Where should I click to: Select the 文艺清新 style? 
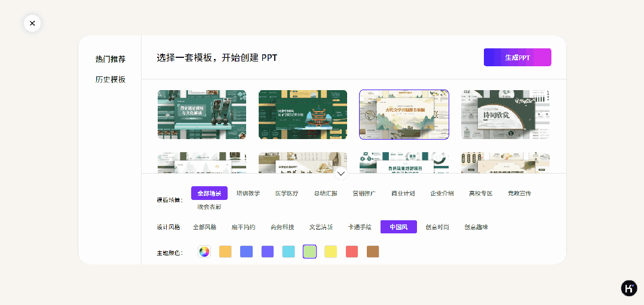tap(321, 227)
